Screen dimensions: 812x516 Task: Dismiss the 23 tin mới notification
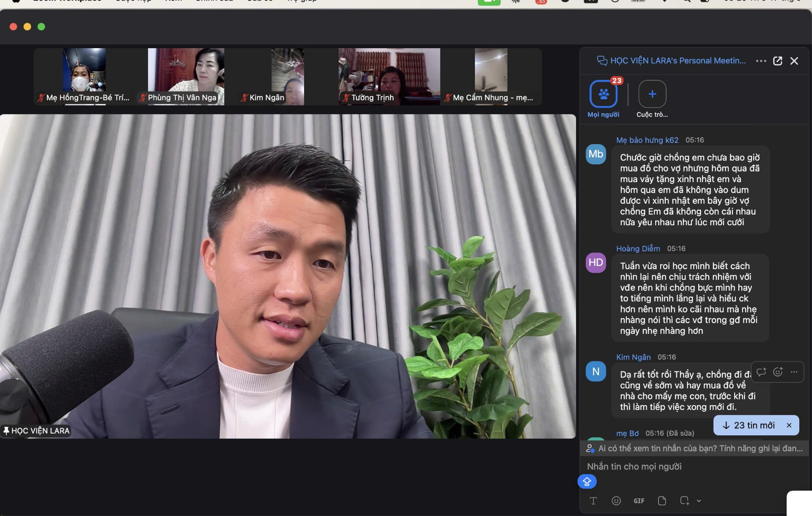pos(789,425)
